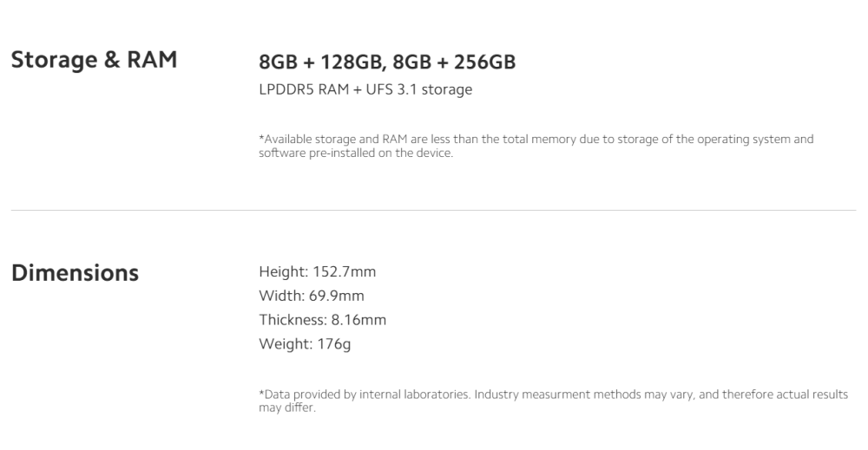Select the 8GB + 128GB, 8GB + 256GB text

(x=387, y=62)
